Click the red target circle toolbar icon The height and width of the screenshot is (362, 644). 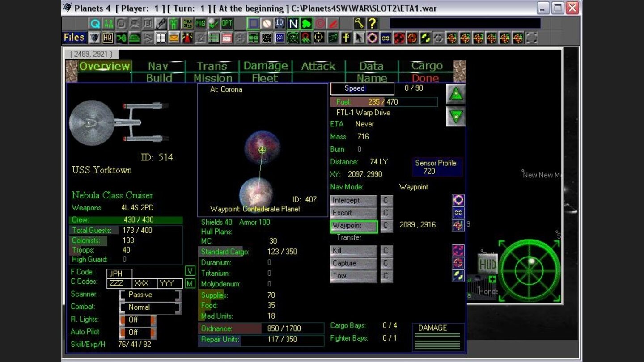pos(320,23)
